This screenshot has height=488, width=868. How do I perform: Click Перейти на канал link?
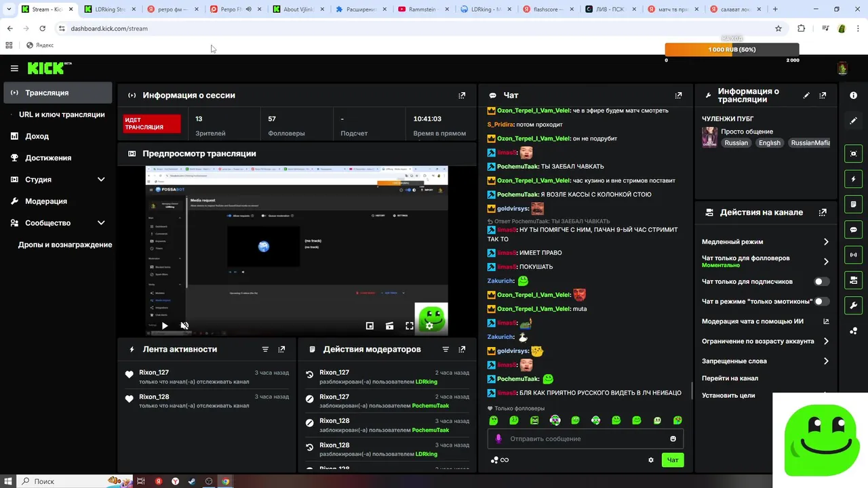730,378
